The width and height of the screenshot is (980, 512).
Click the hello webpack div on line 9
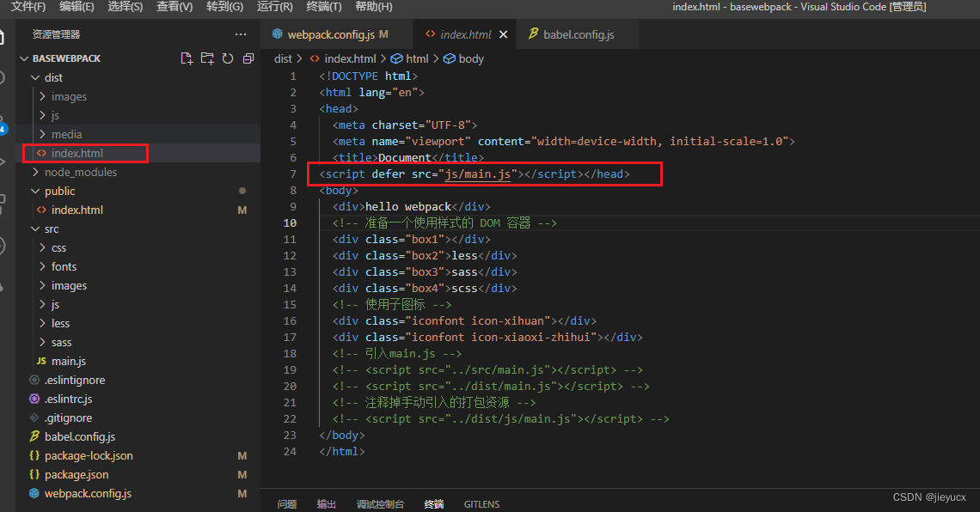pyautogui.click(x=411, y=207)
